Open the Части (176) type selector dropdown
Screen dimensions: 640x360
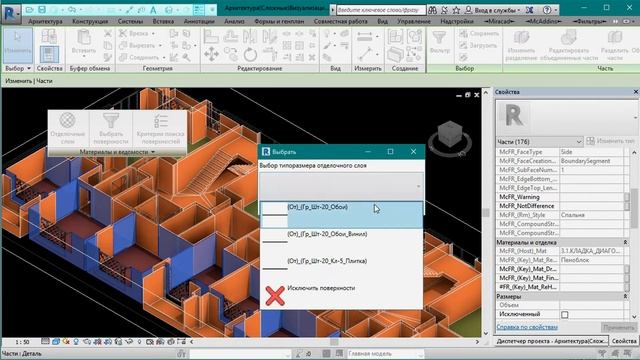click(539, 142)
